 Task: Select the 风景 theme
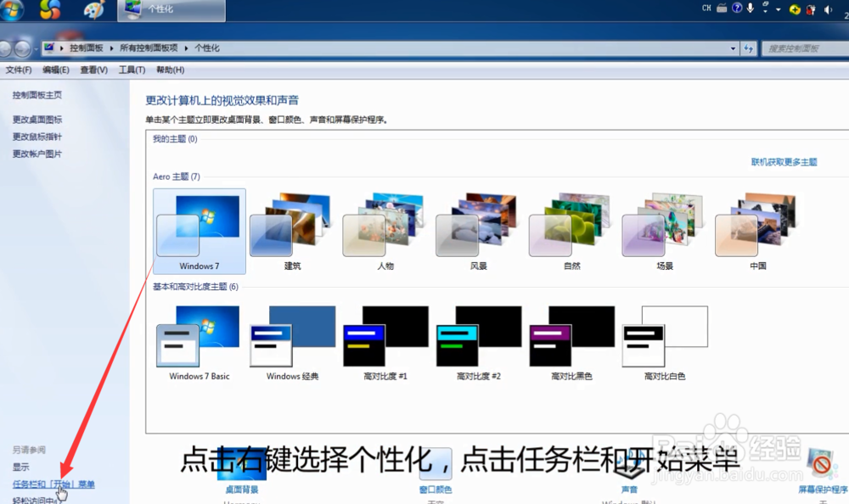point(479,231)
